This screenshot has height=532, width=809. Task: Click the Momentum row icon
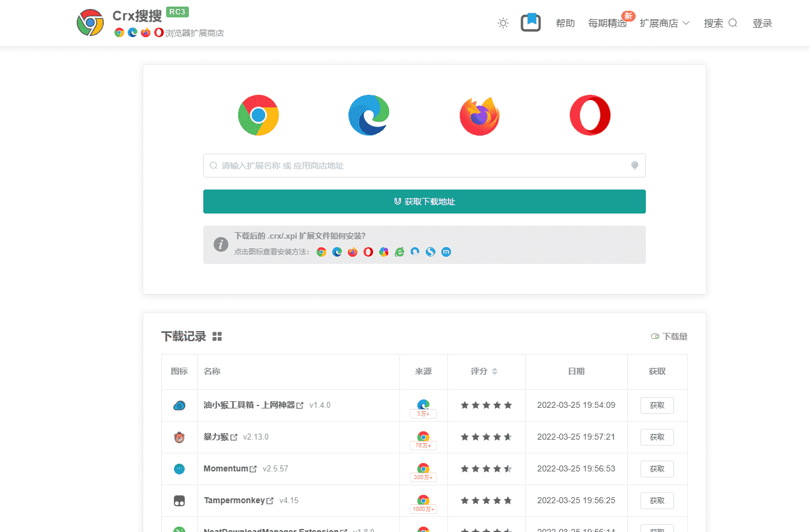pyautogui.click(x=179, y=469)
